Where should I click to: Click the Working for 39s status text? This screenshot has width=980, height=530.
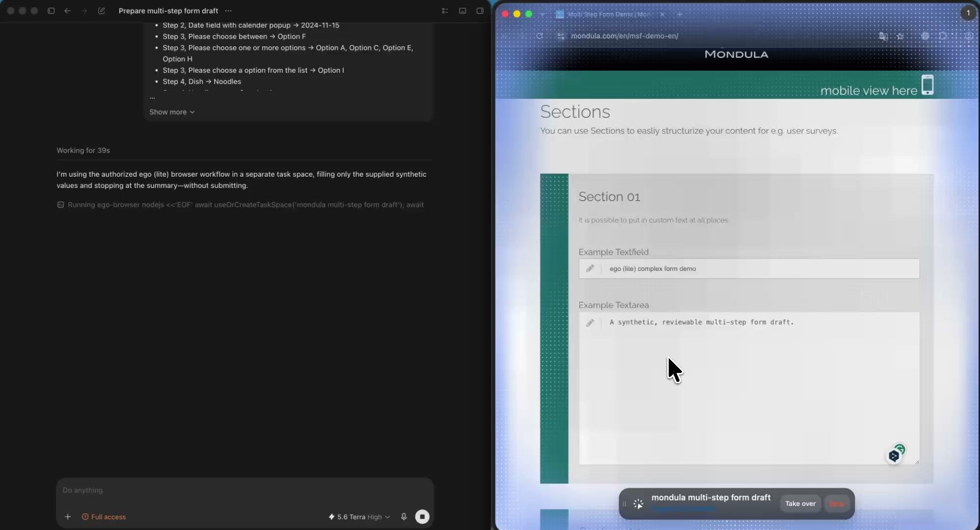coord(83,150)
